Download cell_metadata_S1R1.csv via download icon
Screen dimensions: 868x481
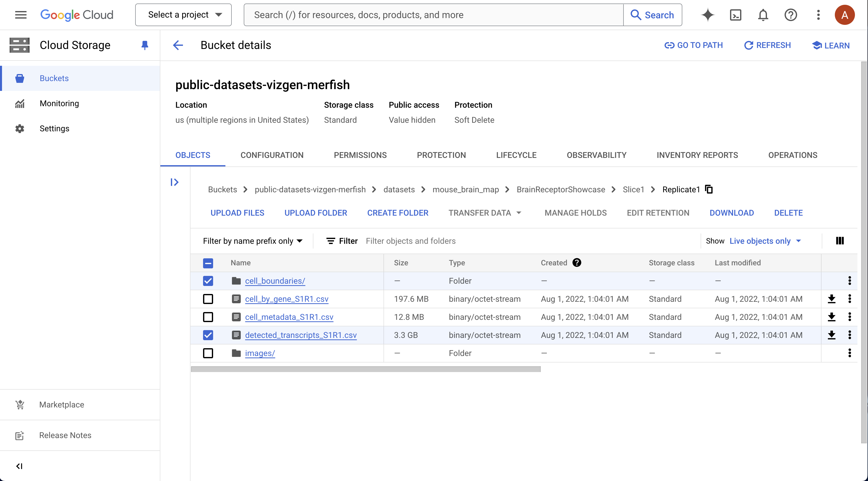pyautogui.click(x=832, y=317)
